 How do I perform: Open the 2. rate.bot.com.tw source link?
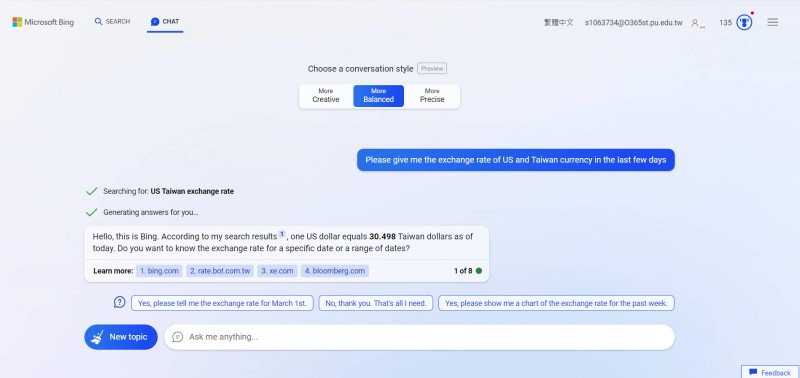pyautogui.click(x=220, y=271)
